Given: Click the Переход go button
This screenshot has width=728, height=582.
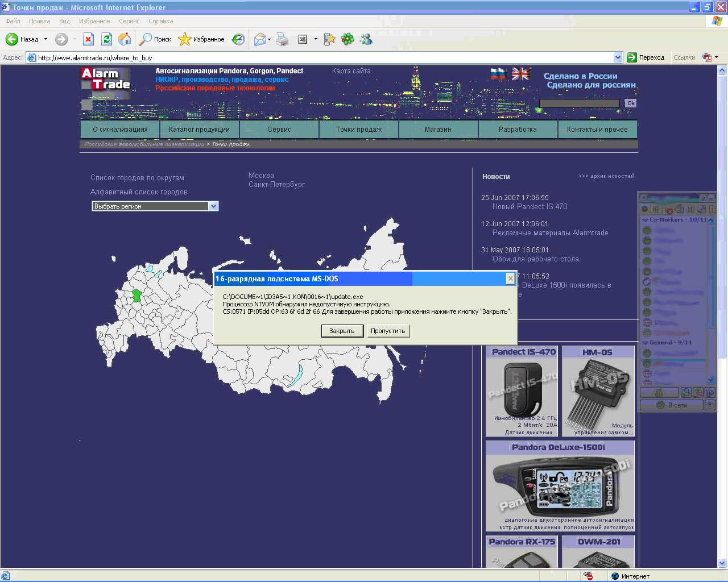Looking at the screenshot, I should coord(646,57).
